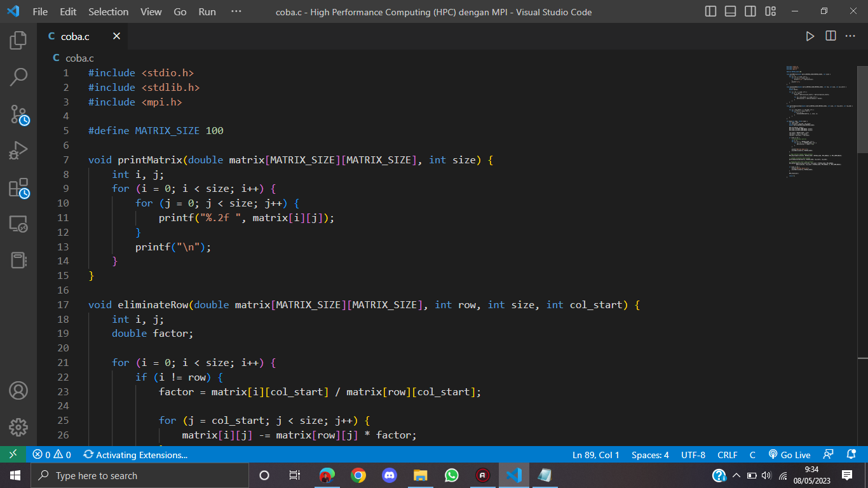Click the battery tray icon

(752, 475)
